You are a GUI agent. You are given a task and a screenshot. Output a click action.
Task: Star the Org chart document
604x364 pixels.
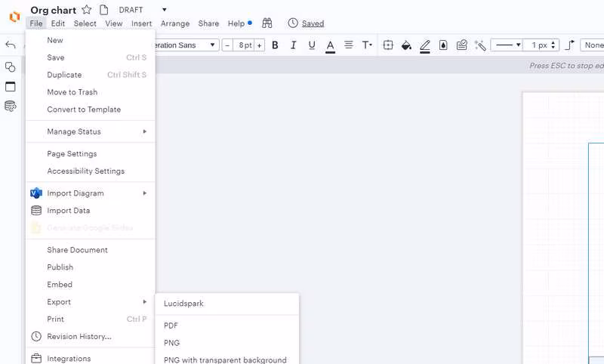tap(87, 10)
